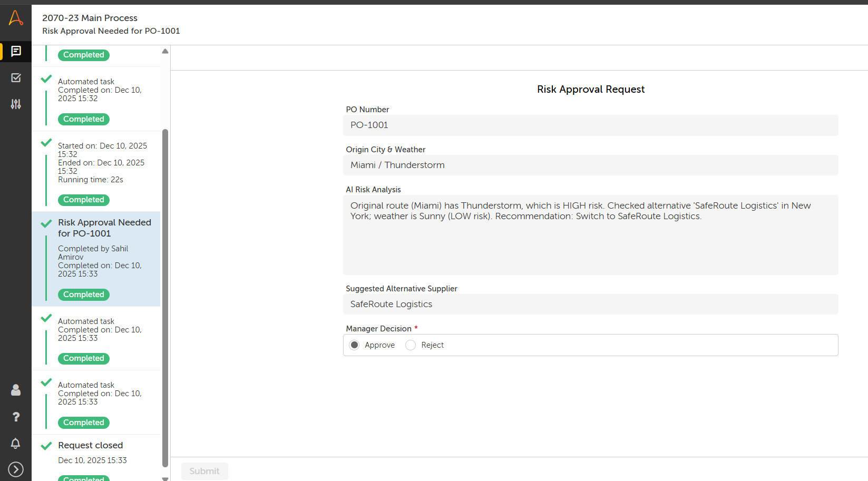This screenshot has height=481, width=868.
Task: Click the Submit button
Action: pos(204,471)
